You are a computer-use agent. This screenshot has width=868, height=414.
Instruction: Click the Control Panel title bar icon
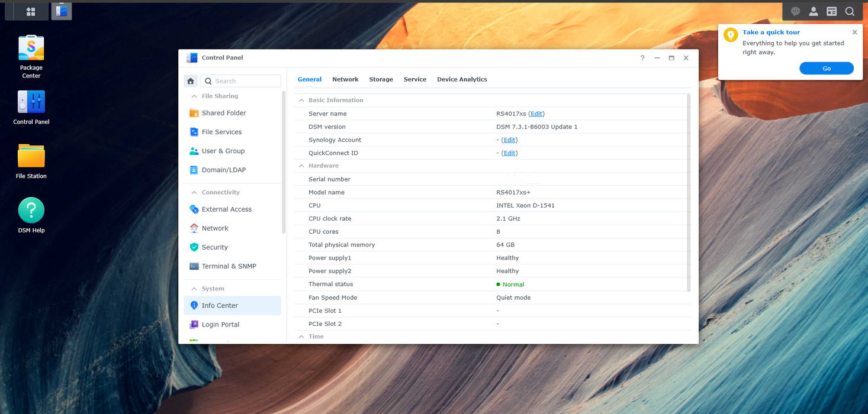(x=192, y=57)
